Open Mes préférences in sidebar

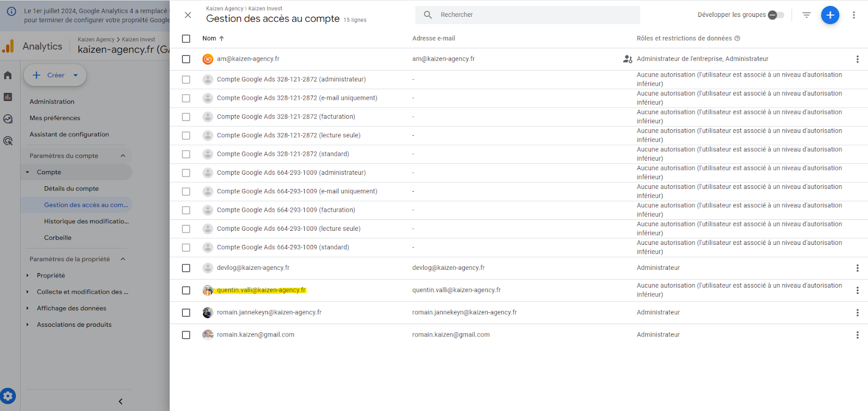[55, 118]
